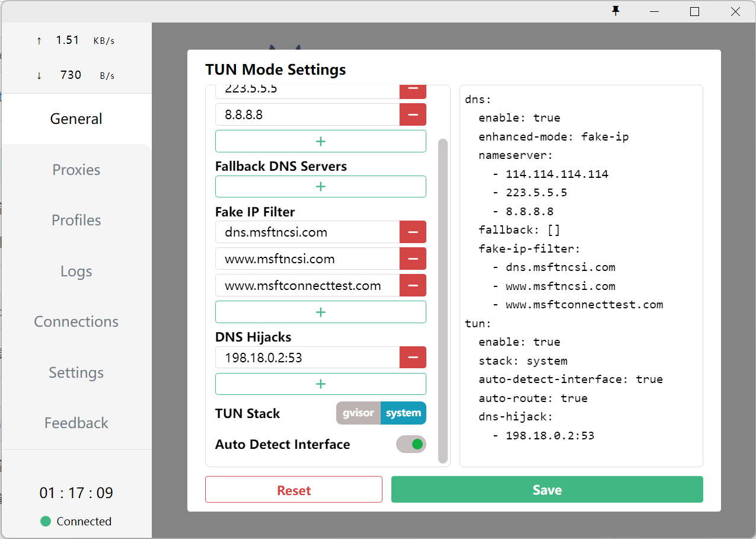Maximize the application window
This screenshot has height=539, width=756.
pos(694,11)
